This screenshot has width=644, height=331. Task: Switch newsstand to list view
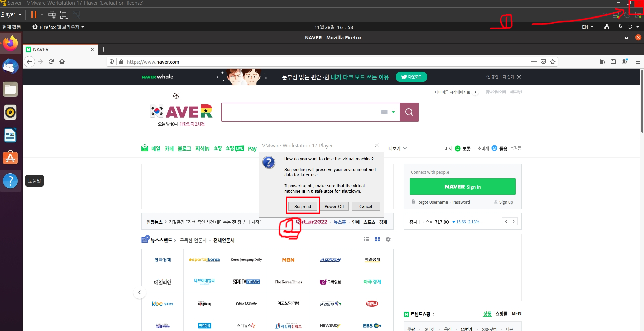point(367,239)
